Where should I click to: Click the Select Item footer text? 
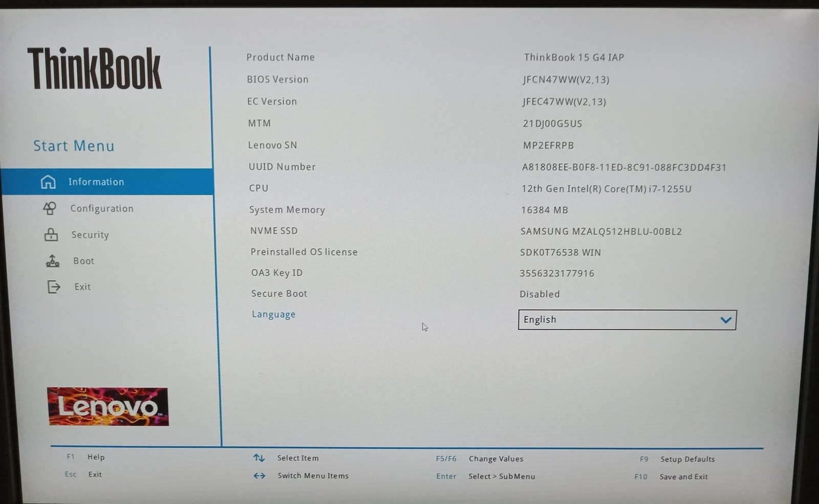coord(298,458)
